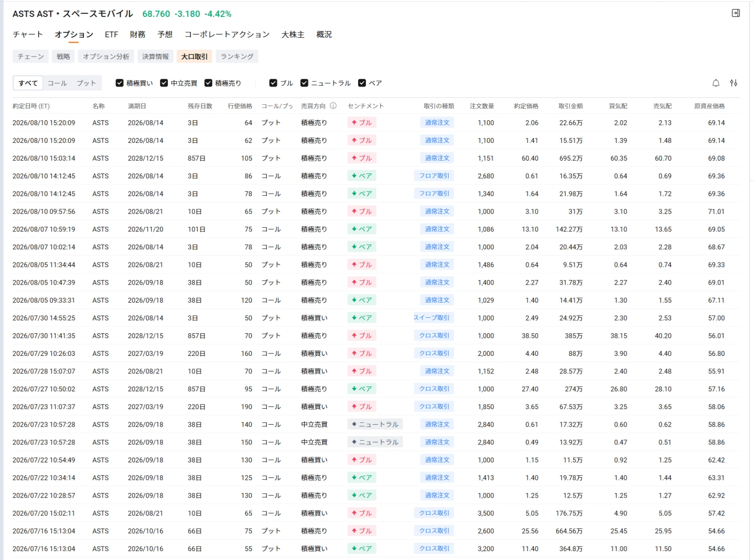Viewport: 754px width, 560px height.
Task: Select the 大口取引 sub-tab button
Action: pos(195,57)
